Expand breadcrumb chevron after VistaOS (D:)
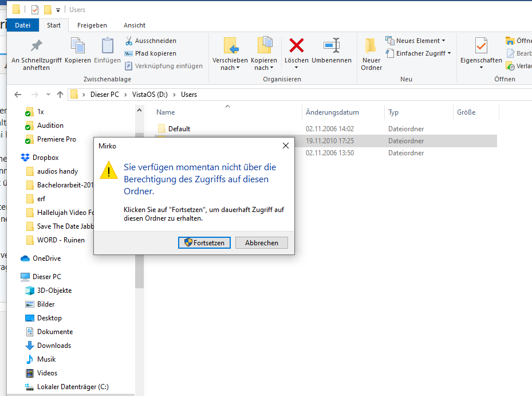Screen dimensions: 532x396 (x=175, y=95)
